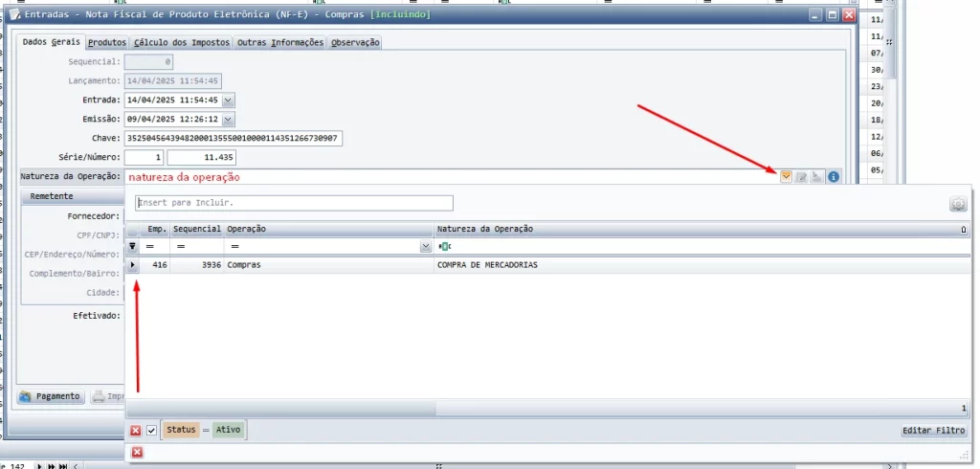Click the Número field containing 11.435
The height and width of the screenshot is (469, 980).
pyautogui.click(x=201, y=158)
